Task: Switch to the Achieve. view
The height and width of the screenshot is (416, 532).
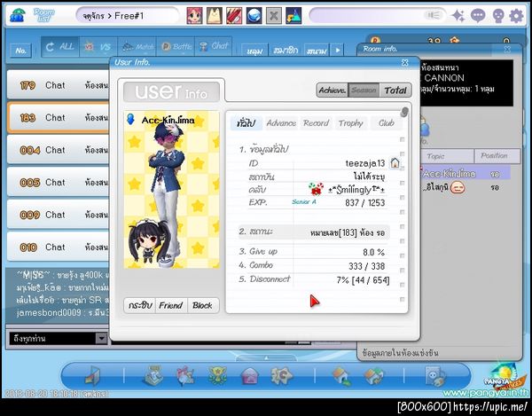Action: point(332,90)
